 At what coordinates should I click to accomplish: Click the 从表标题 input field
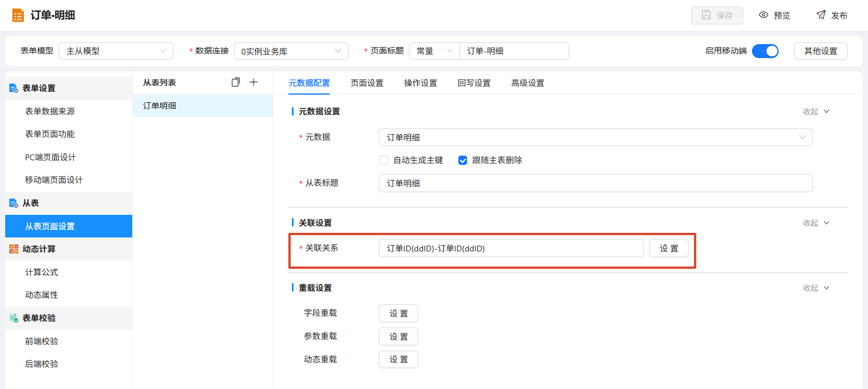click(x=595, y=183)
